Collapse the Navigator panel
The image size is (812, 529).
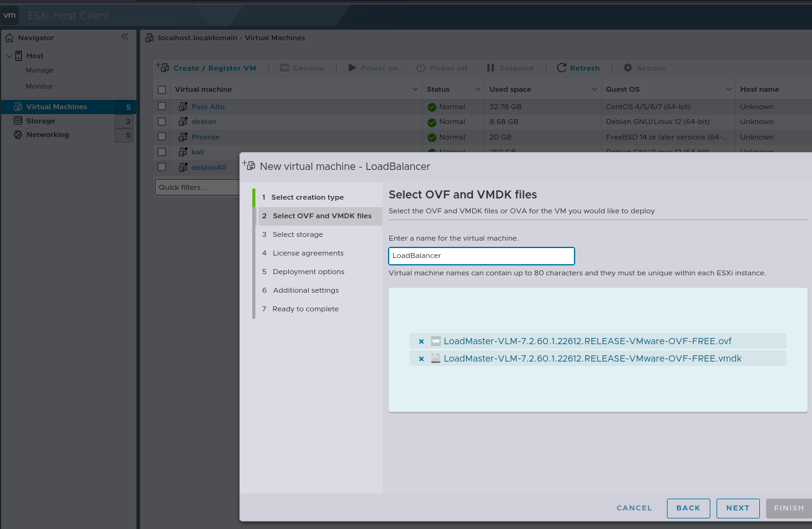coord(125,37)
